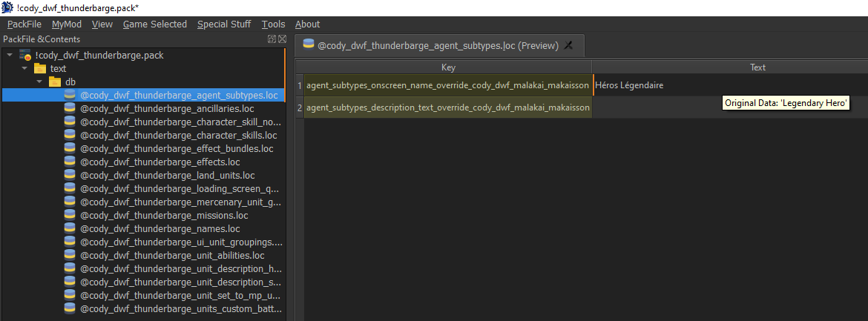Click the pack file icon beside !cody_dwf_thunderbarge.pack

click(x=25, y=56)
